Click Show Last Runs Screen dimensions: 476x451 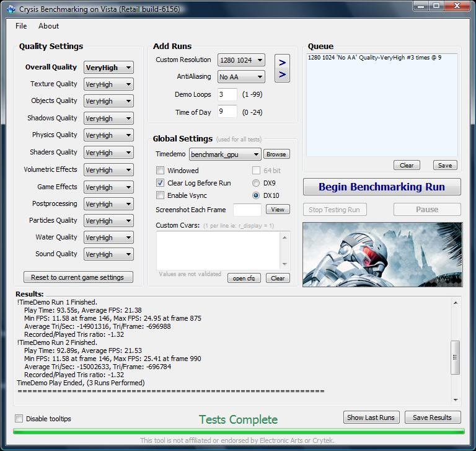pyautogui.click(x=371, y=418)
